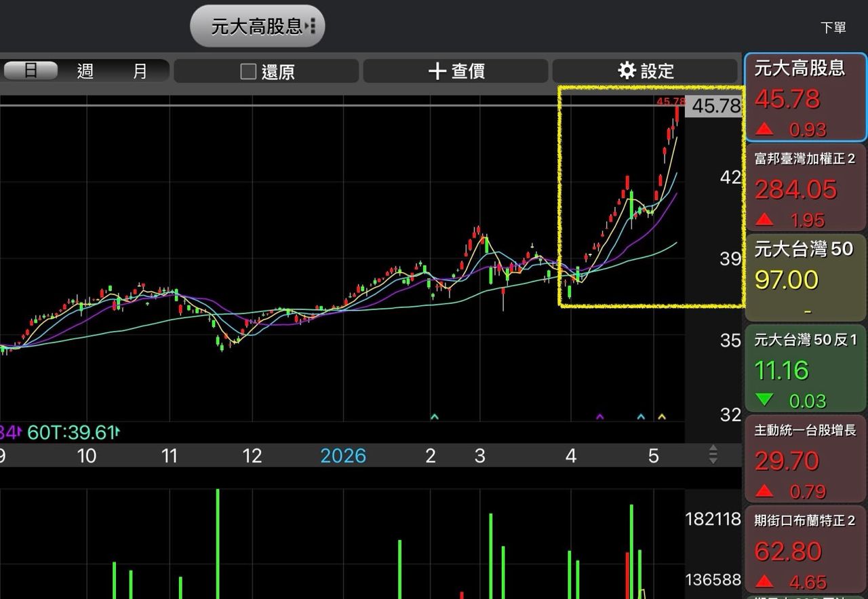Switch to the 日 daily chart tab
Screen dimensions: 868x599
click(31, 71)
